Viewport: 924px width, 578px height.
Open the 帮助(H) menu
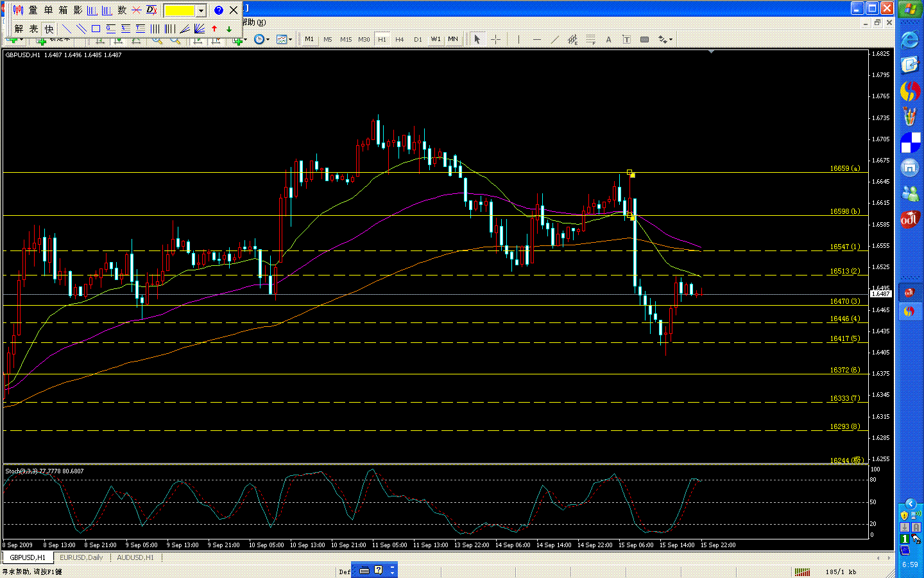click(253, 22)
